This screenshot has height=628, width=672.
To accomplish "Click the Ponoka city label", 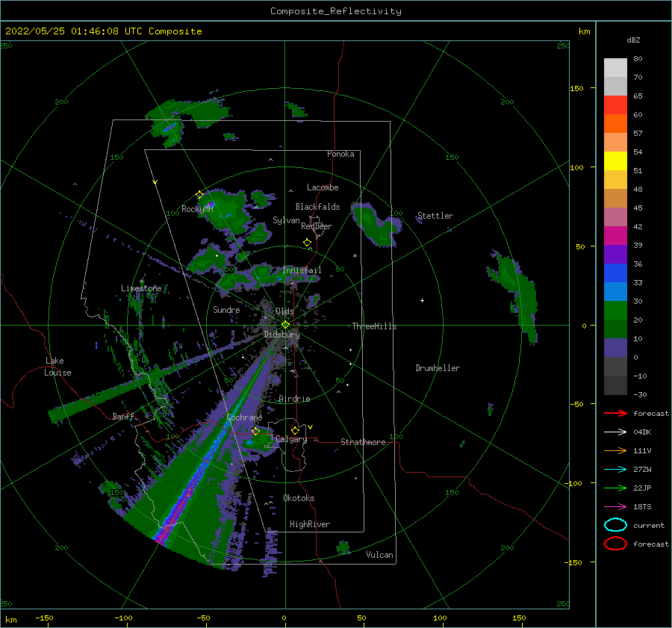I will tap(340, 154).
